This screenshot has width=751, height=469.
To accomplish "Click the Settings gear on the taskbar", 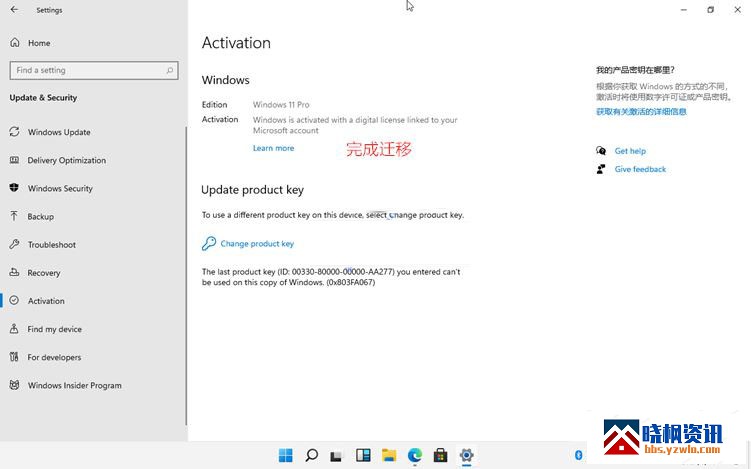I will pyautogui.click(x=466, y=455).
